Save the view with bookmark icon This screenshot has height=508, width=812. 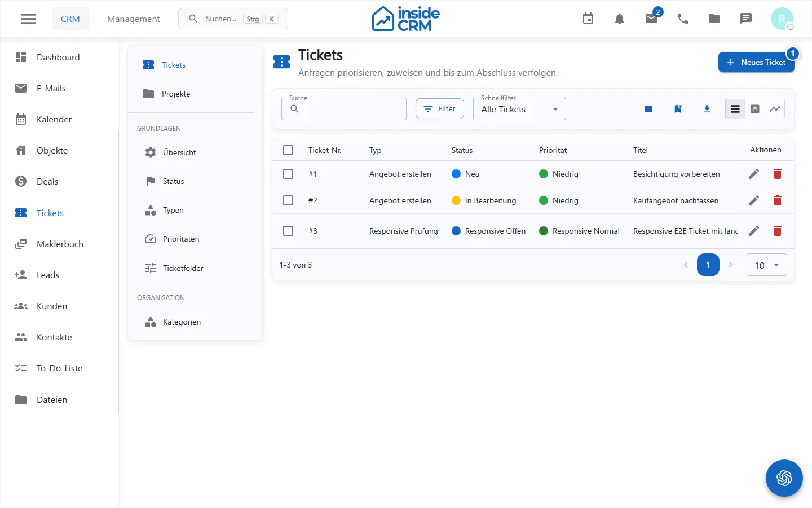click(x=678, y=109)
